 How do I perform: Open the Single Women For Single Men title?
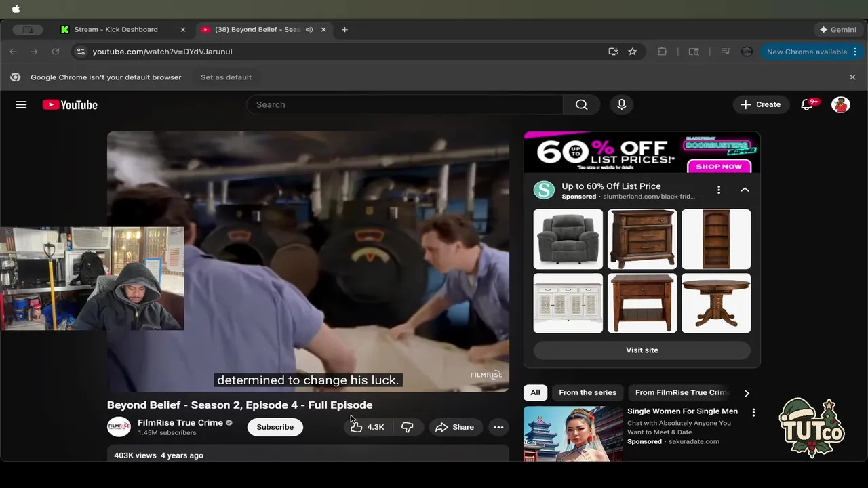[682, 411]
